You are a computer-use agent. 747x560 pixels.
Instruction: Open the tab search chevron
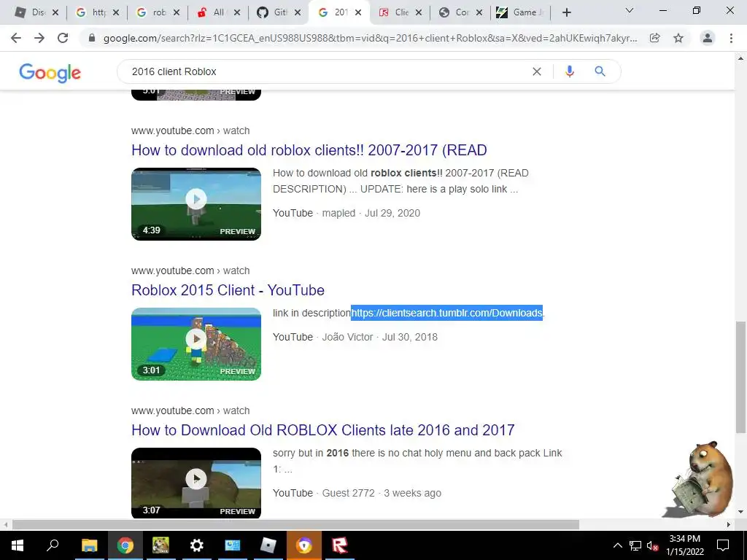630,10
